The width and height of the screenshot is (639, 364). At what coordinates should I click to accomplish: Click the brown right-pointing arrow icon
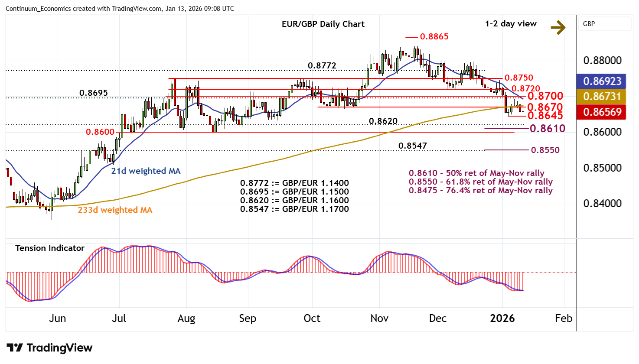tap(557, 27)
